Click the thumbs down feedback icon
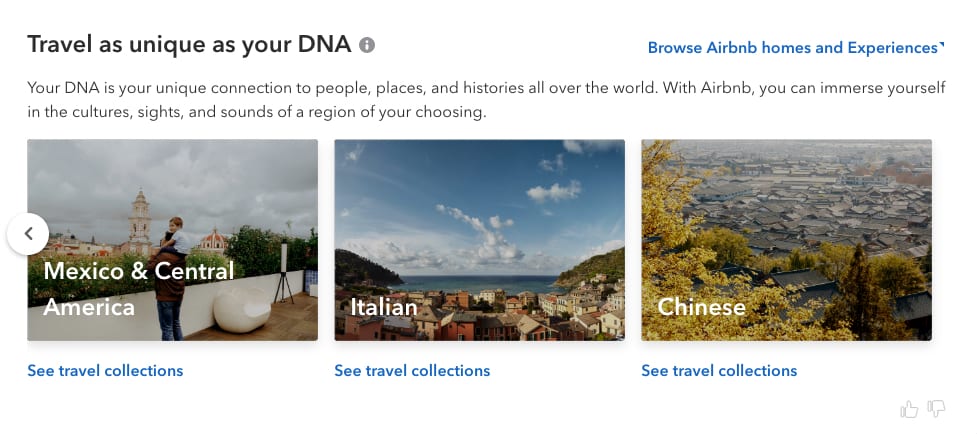Image resolution: width=977 pixels, height=434 pixels. coord(936,409)
